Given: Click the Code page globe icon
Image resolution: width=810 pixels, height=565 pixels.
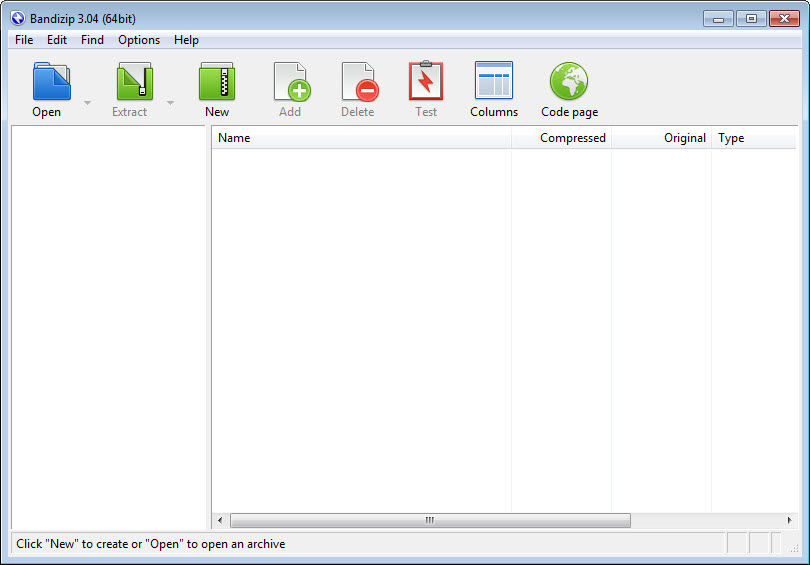Looking at the screenshot, I should pyautogui.click(x=569, y=81).
